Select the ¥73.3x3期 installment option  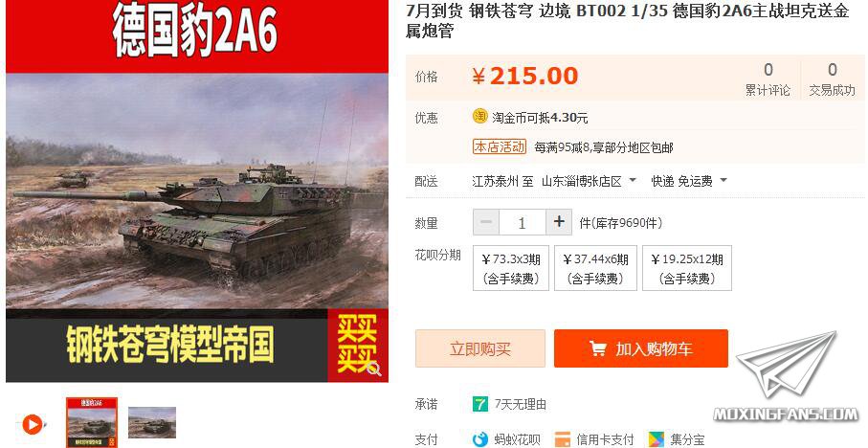511,268
